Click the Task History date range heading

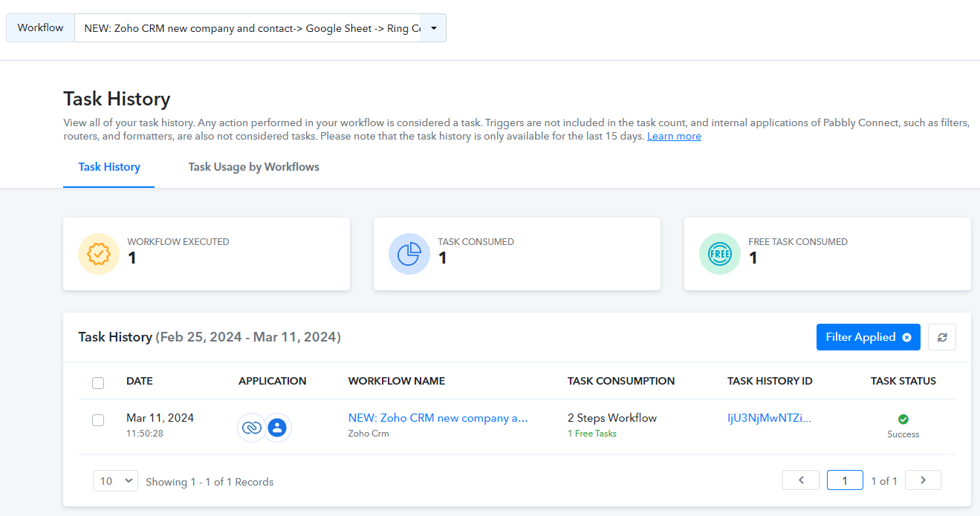(x=210, y=337)
